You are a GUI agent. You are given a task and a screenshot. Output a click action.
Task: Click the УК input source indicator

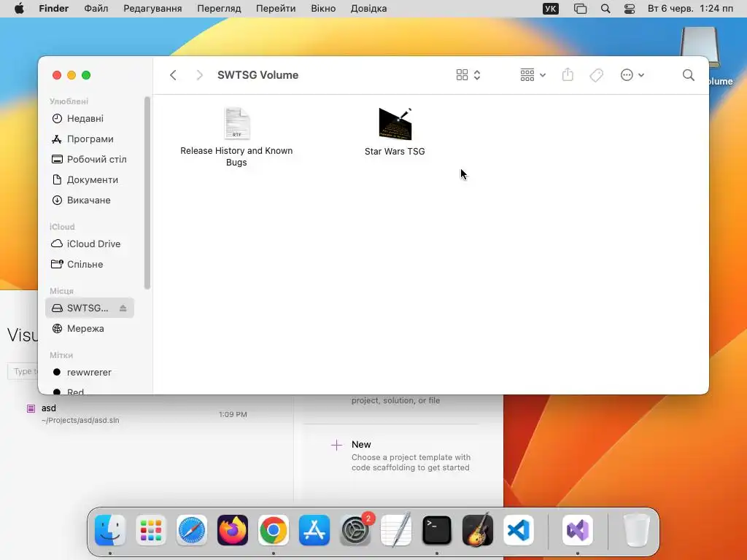550,9
